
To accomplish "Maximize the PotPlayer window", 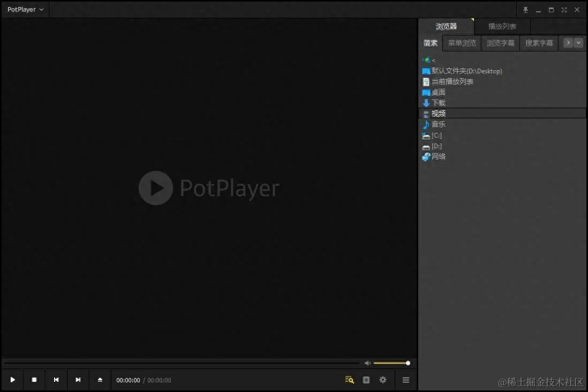I will [x=551, y=10].
